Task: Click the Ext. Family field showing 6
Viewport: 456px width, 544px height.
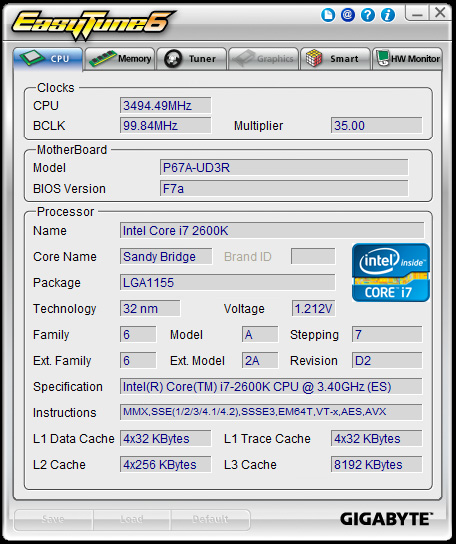Action: (138, 360)
